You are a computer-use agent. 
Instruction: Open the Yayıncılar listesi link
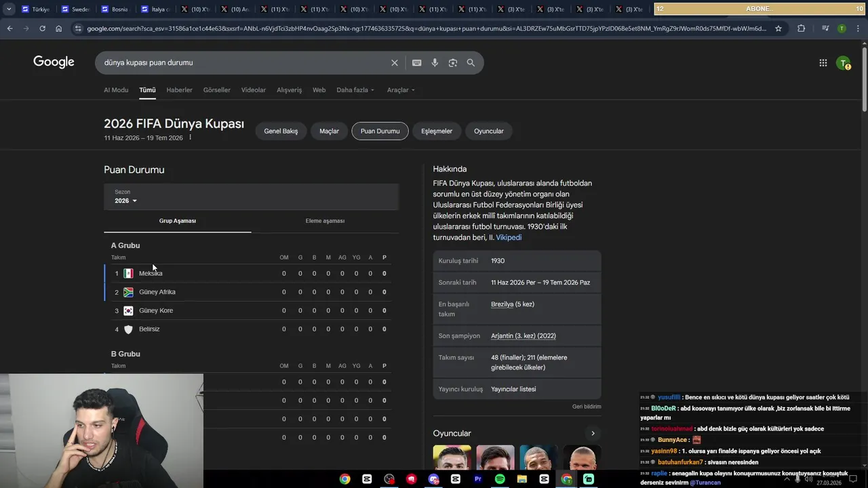coord(513,389)
